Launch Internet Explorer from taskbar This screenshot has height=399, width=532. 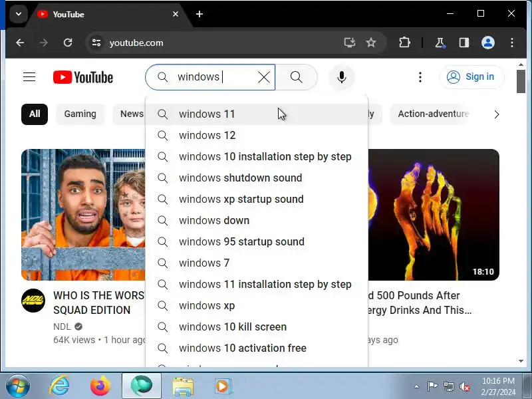pos(60,386)
